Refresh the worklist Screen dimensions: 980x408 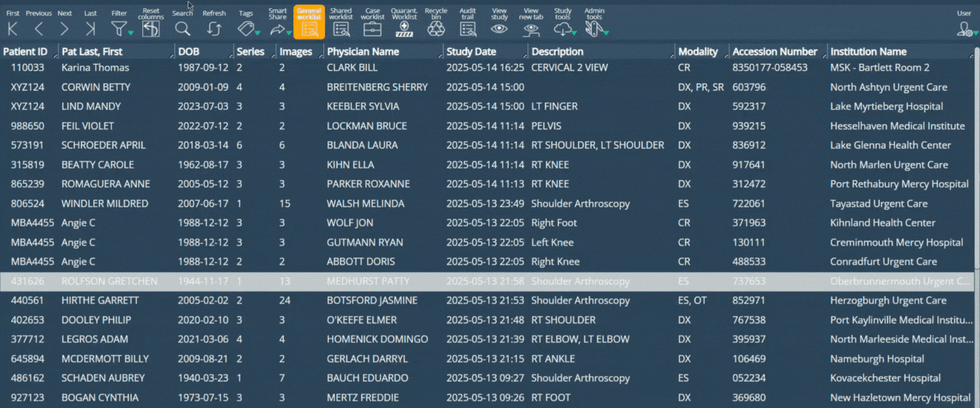214,29
